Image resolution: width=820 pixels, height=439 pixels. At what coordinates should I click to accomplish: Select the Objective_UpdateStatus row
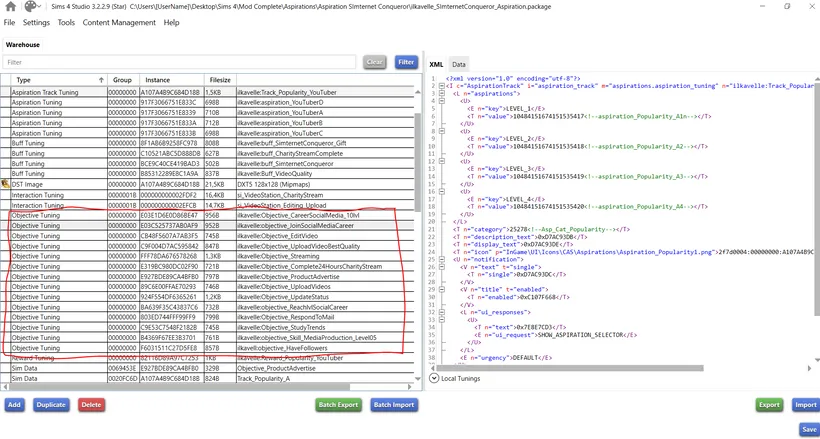208,297
